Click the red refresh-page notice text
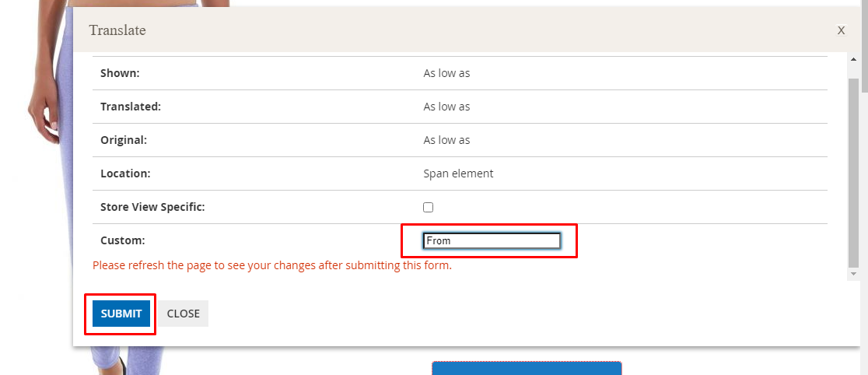The image size is (868, 375). pyautogui.click(x=272, y=265)
